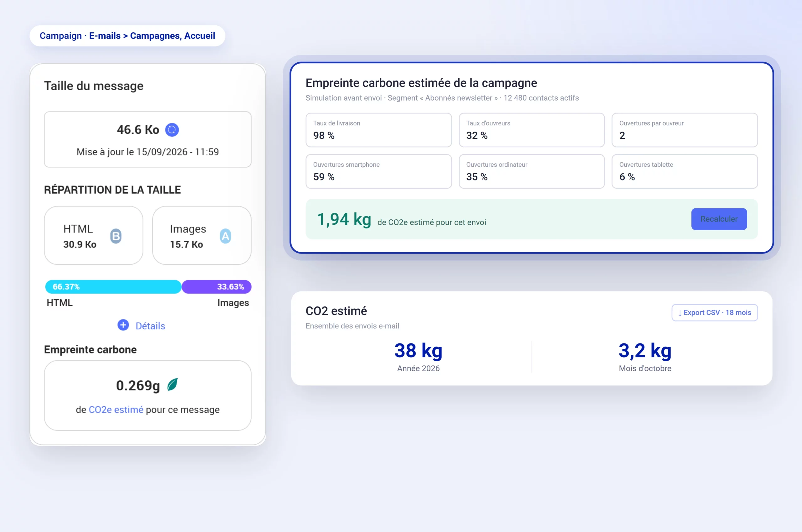Click the cyan 66.37% HTML bar segment

click(113, 287)
